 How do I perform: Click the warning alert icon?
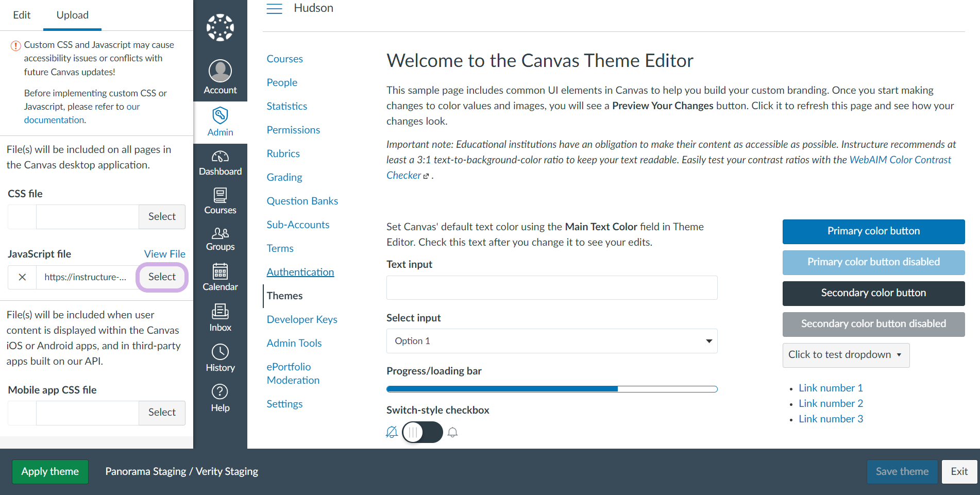[x=16, y=46]
